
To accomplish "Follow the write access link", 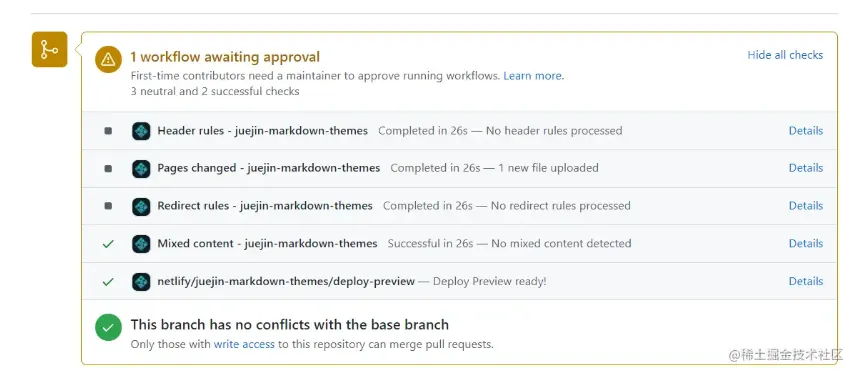I will (244, 344).
